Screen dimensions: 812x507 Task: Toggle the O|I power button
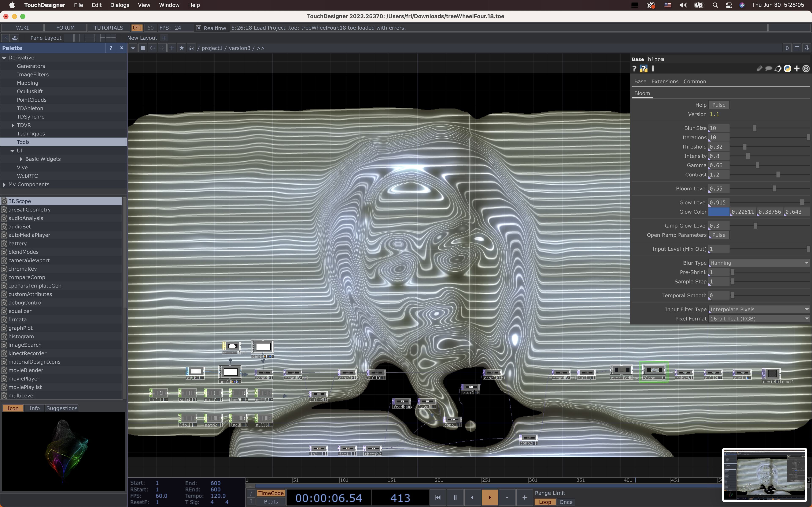[x=137, y=28]
